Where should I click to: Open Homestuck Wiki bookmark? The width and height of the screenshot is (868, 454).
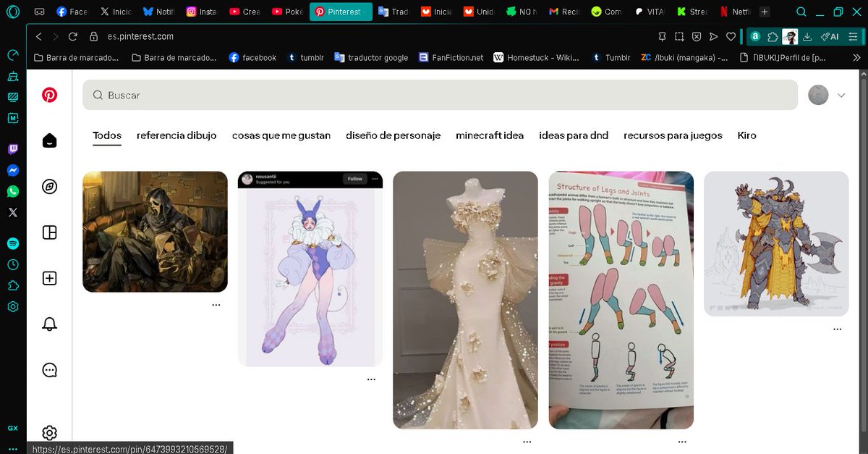(535, 57)
